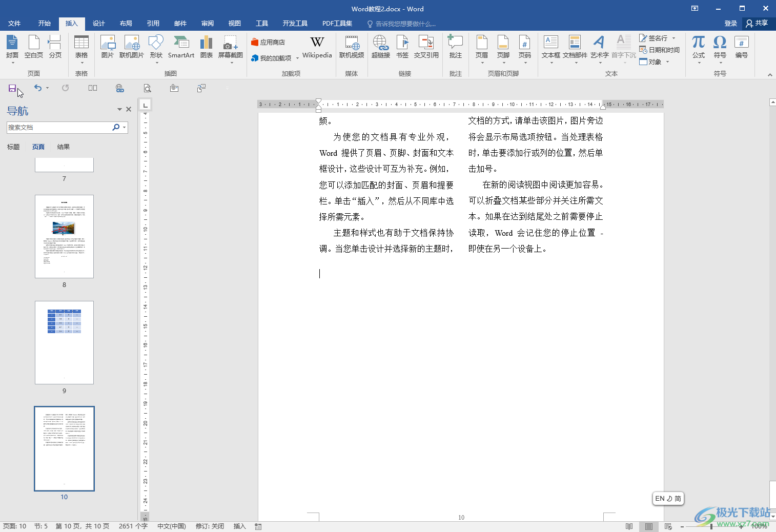Screen dimensions: 776x532
Task: Close the navigation pane
Action: 129,109
